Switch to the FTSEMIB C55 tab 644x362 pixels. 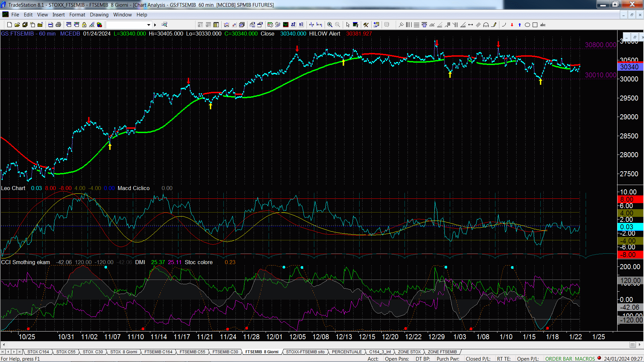(192, 352)
